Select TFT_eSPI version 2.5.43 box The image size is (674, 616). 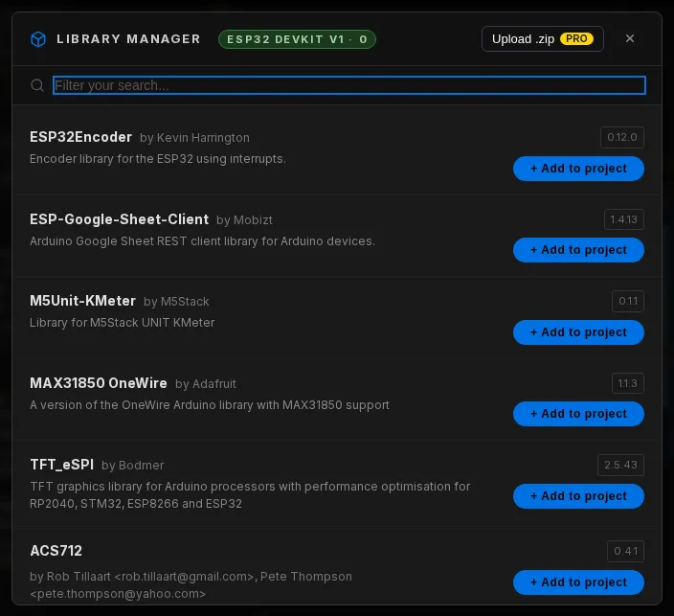pos(620,465)
